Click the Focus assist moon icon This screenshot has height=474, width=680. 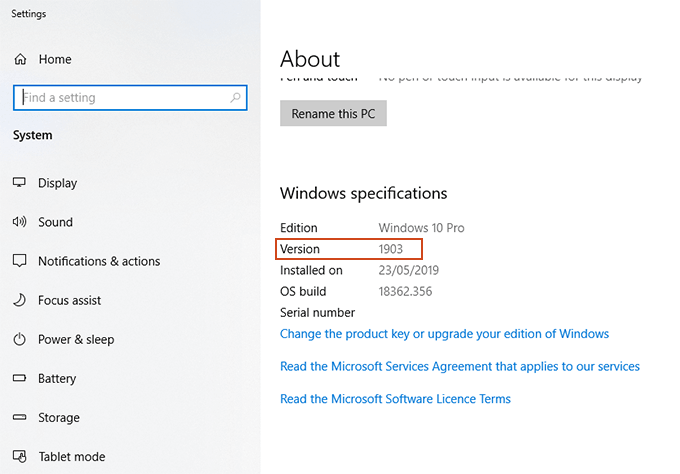coord(19,300)
